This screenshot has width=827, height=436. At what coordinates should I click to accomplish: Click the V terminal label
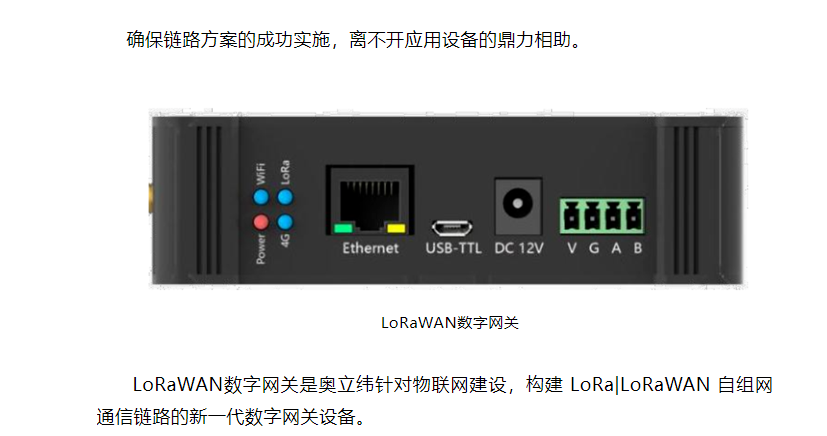(x=572, y=248)
